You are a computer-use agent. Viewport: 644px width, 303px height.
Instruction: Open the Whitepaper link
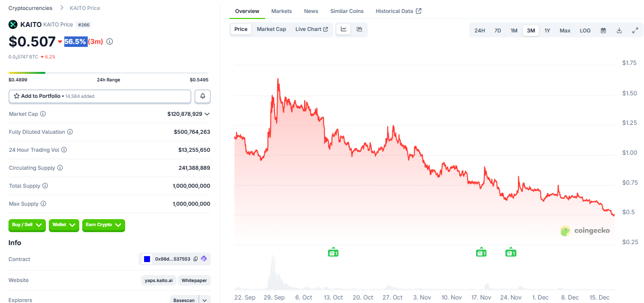[x=194, y=280]
